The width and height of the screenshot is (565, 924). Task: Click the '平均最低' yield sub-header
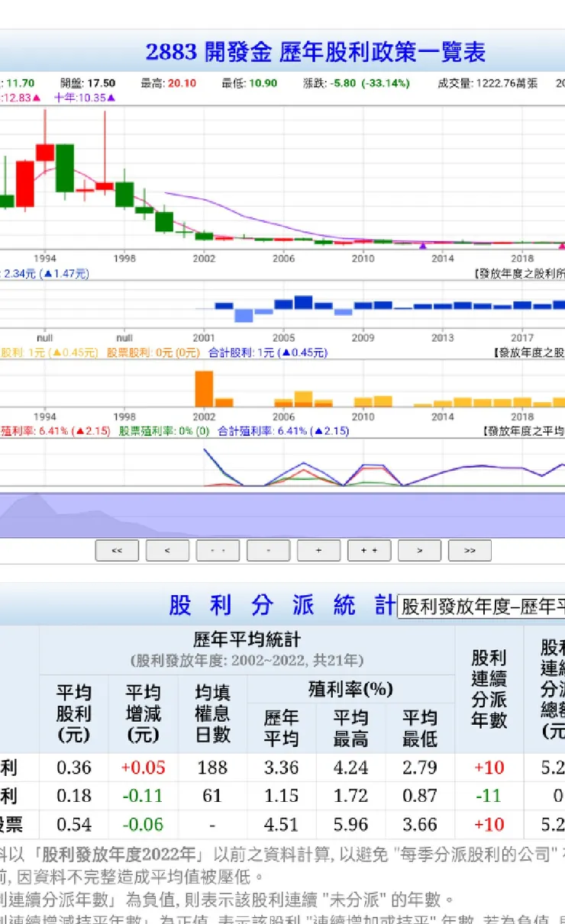tap(420, 728)
